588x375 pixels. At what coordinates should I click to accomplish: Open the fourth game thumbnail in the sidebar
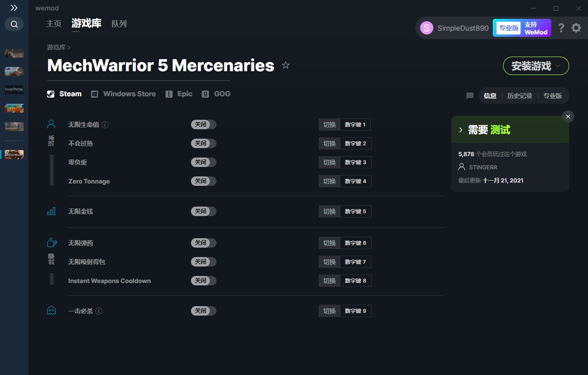coord(14,108)
